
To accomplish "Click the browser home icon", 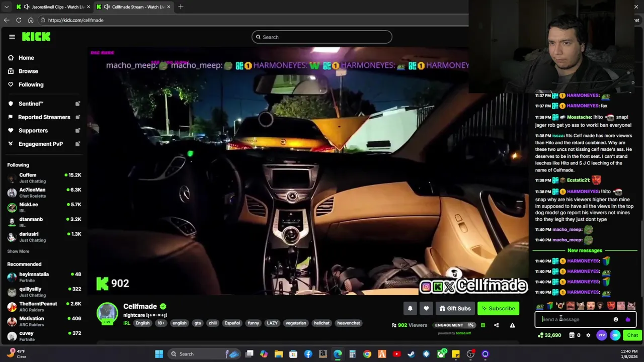I will point(31,20).
